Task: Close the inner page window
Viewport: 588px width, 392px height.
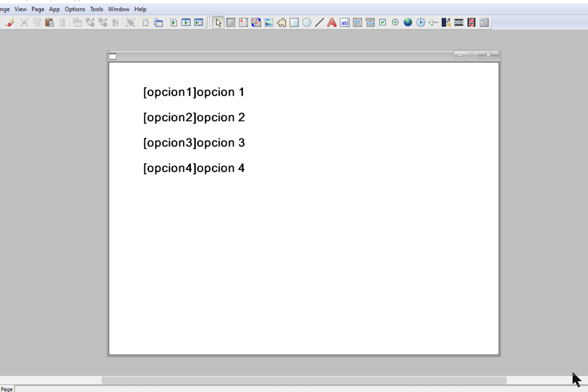Action: click(488, 55)
